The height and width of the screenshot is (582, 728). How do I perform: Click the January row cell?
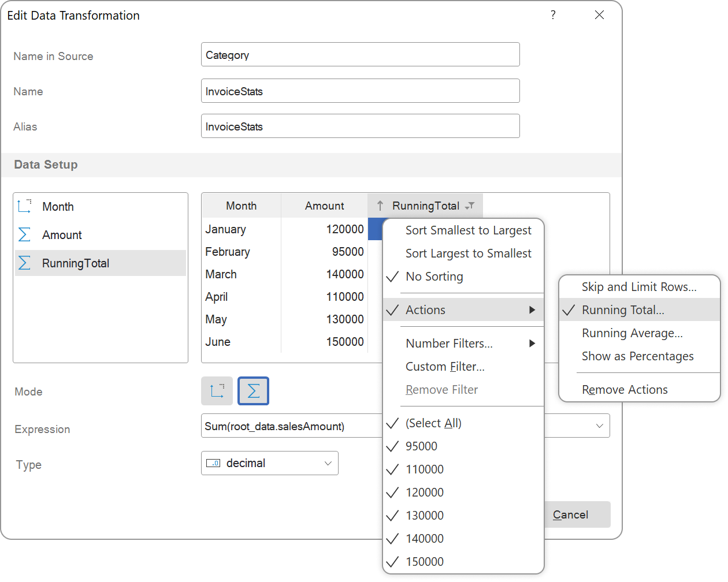point(242,229)
